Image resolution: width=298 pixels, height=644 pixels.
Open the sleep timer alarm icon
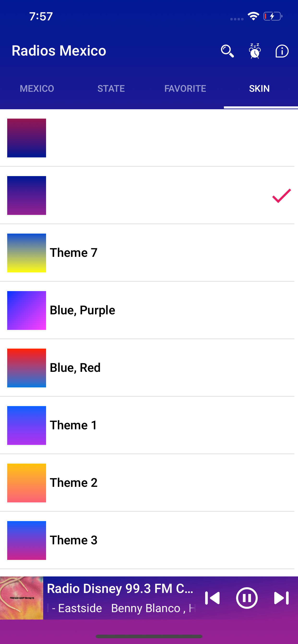[x=255, y=51]
